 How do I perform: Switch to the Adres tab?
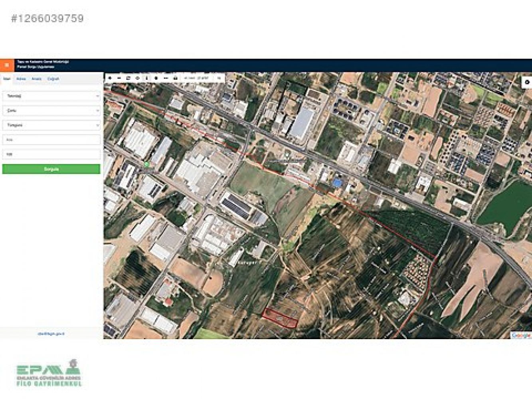(x=21, y=79)
